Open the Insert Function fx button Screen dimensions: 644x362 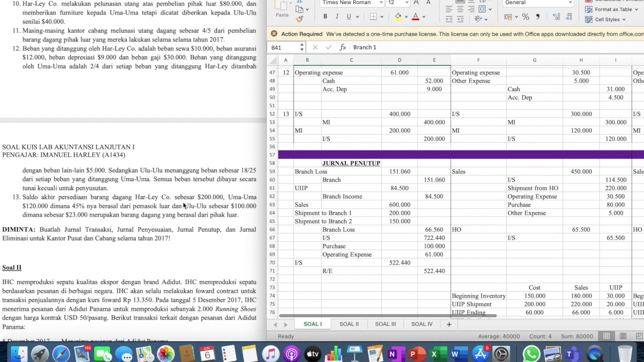tap(343, 47)
